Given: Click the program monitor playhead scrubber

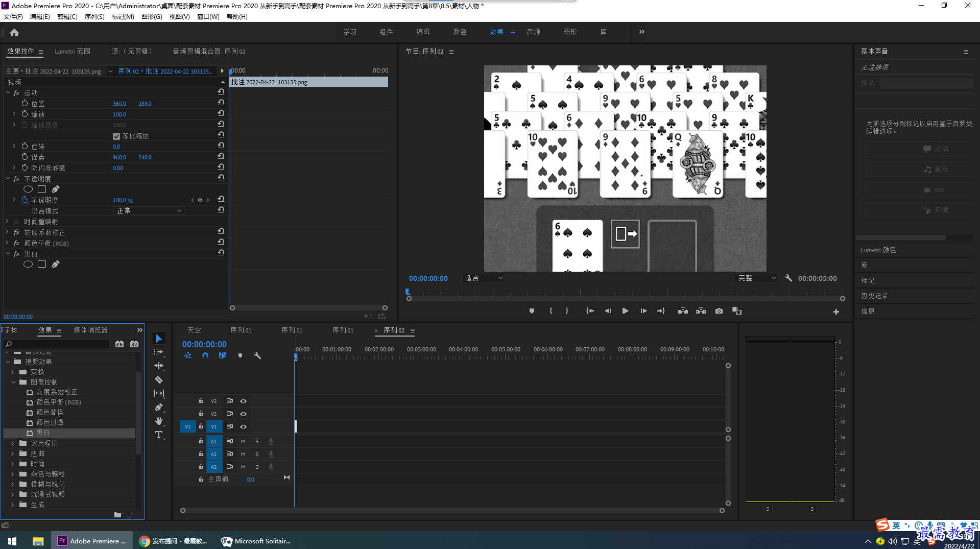Looking at the screenshot, I should (408, 292).
